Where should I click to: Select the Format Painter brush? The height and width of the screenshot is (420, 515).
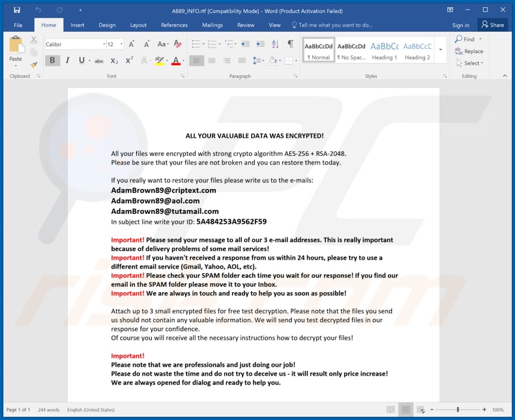(x=34, y=65)
